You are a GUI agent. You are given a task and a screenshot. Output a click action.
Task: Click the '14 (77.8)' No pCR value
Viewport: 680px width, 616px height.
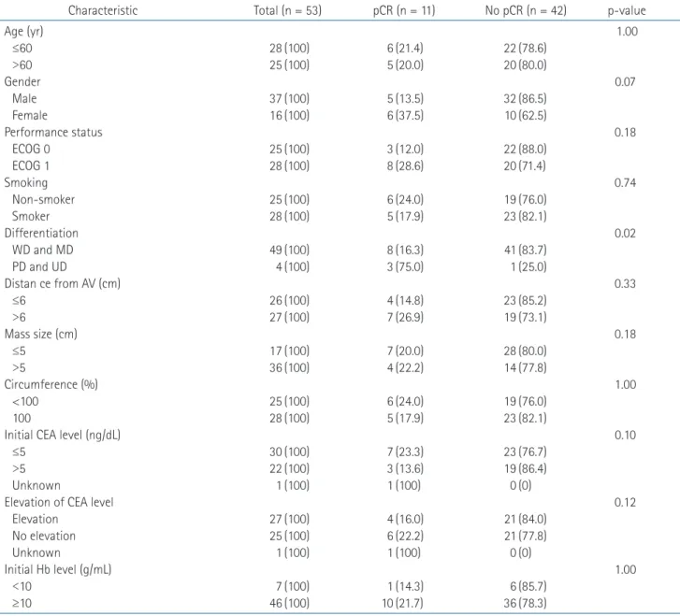[x=525, y=367]
